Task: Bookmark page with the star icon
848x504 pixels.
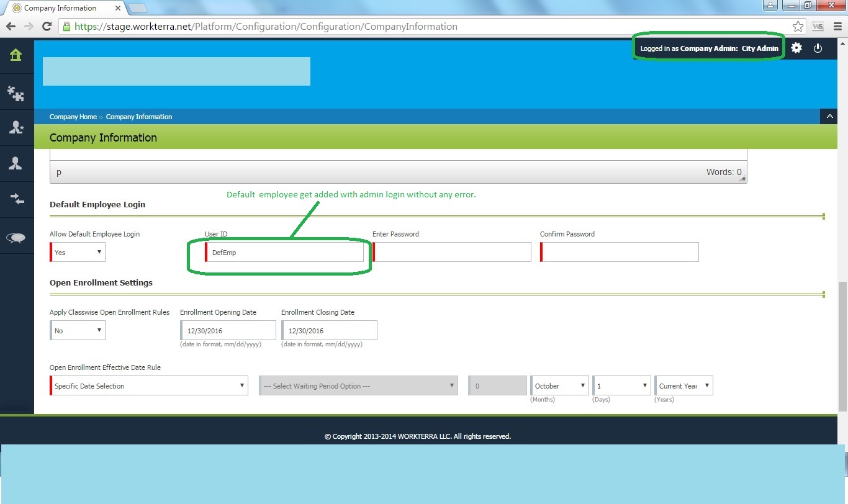Action: (x=798, y=27)
